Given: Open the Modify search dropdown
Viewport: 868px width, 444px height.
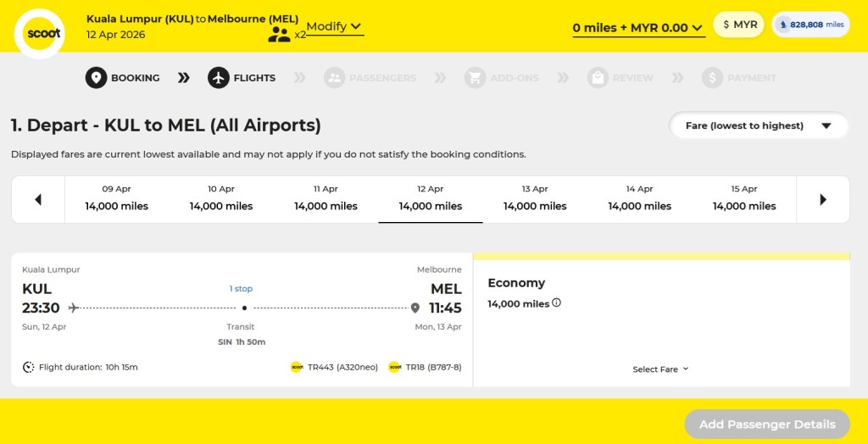Looking at the screenshot, I should (334, 27).
